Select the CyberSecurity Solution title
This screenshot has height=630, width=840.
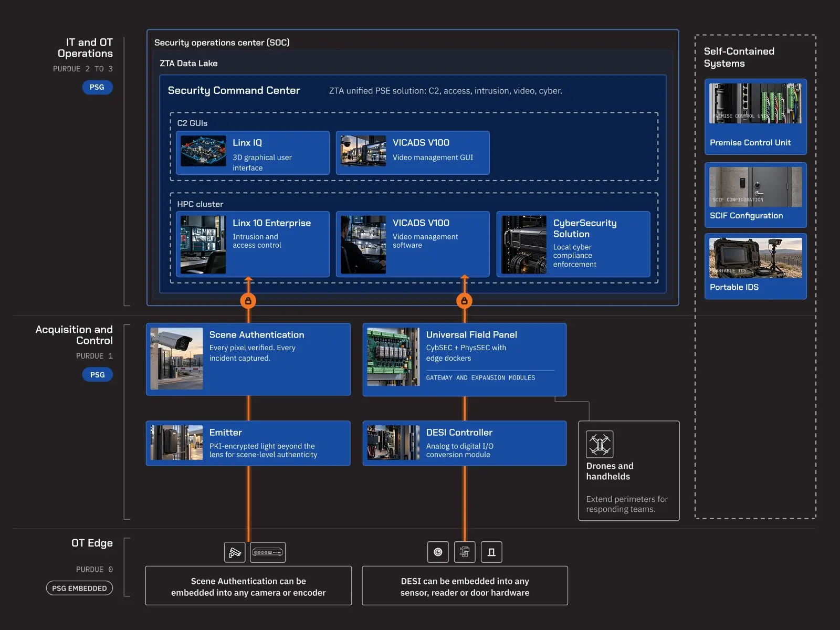(585, 228)
